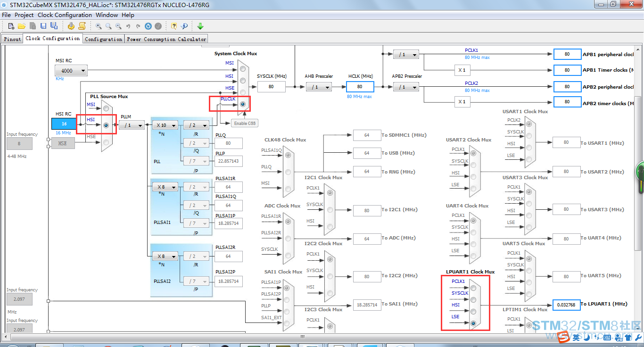Select HSI in PLL Source Mux

point(106,125)
